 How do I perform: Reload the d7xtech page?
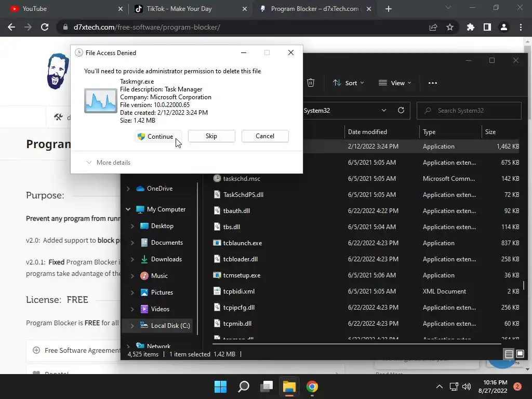45,27
